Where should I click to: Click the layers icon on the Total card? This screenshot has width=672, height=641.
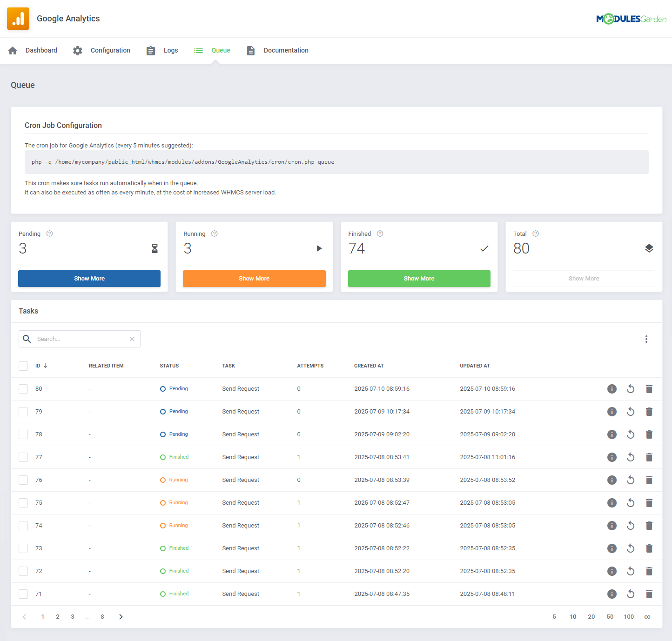pyautogui.click(x=649, y=248)
